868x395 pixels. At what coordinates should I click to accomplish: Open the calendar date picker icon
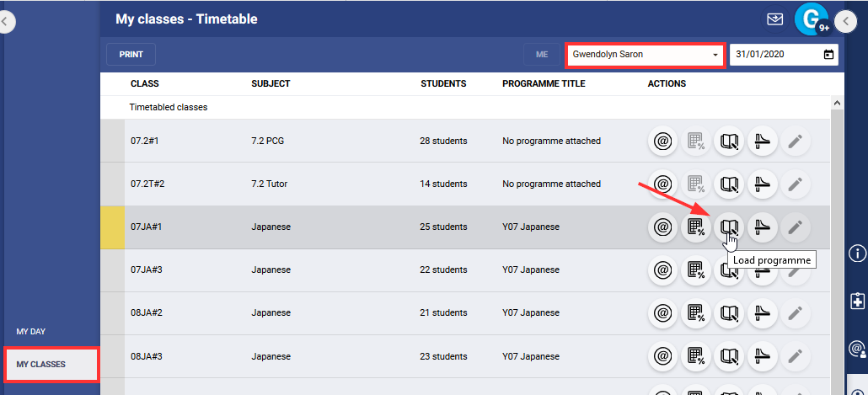click(x=828, y=55)
